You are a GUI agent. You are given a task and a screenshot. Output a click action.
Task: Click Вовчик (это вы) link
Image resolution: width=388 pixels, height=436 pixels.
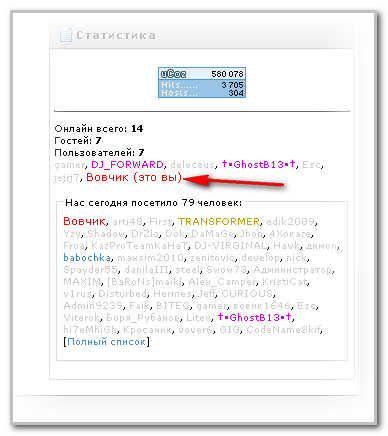point(134,177)
